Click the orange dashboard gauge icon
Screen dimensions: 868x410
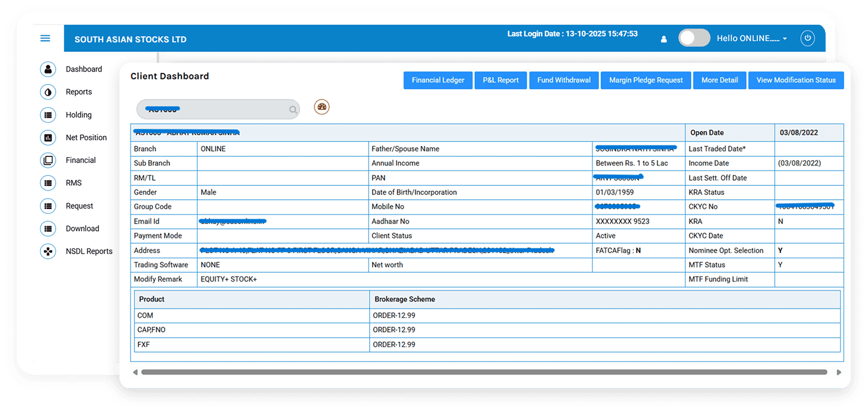pyautogui.click(x=322, y=107)
